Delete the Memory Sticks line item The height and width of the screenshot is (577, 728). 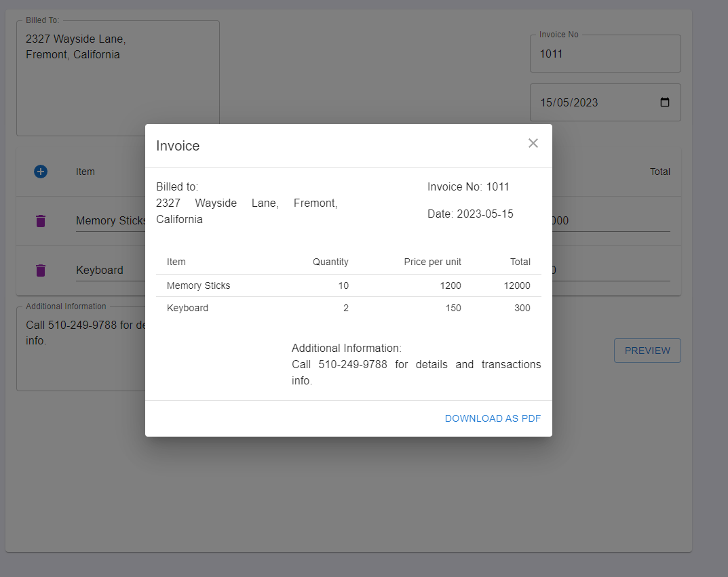point(41,221)
